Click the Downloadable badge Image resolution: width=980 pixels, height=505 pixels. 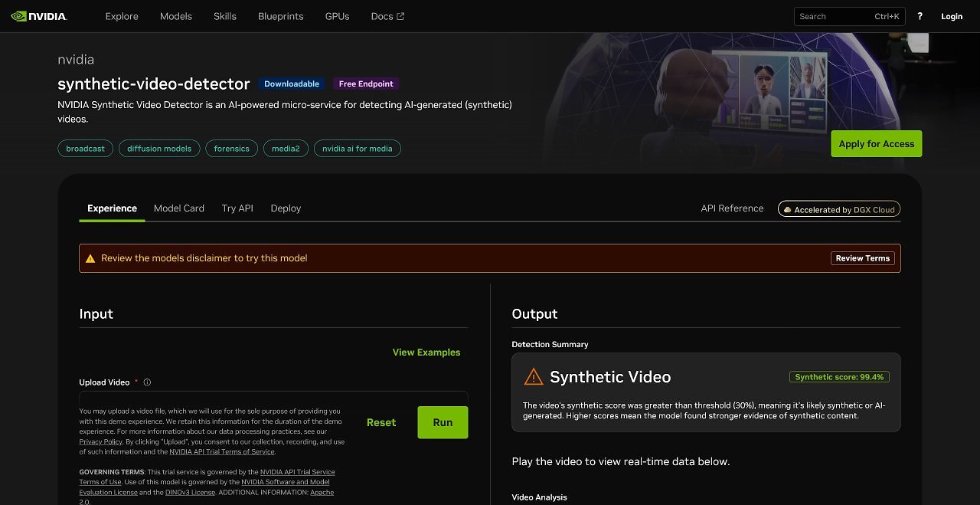coord(292,84)
